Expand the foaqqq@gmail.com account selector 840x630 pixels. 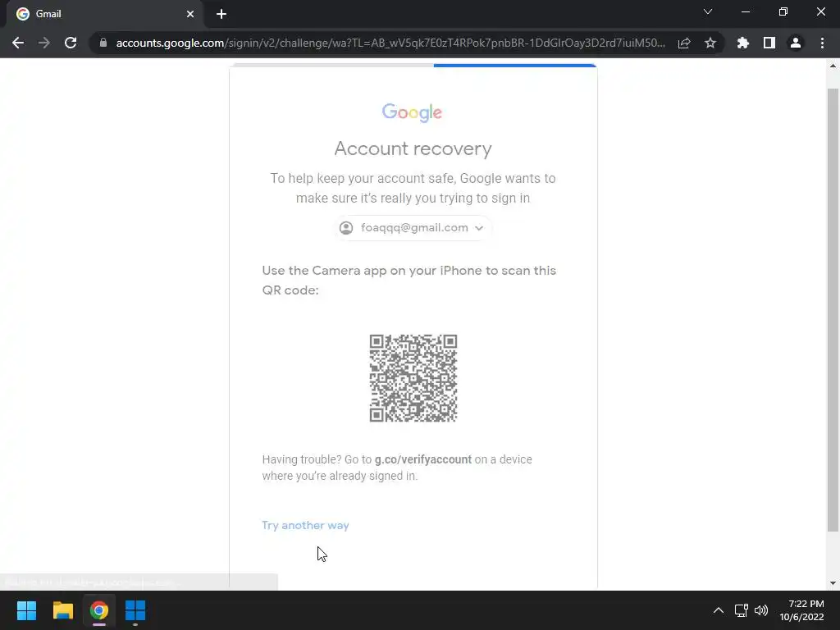click(x=413, y=228)
